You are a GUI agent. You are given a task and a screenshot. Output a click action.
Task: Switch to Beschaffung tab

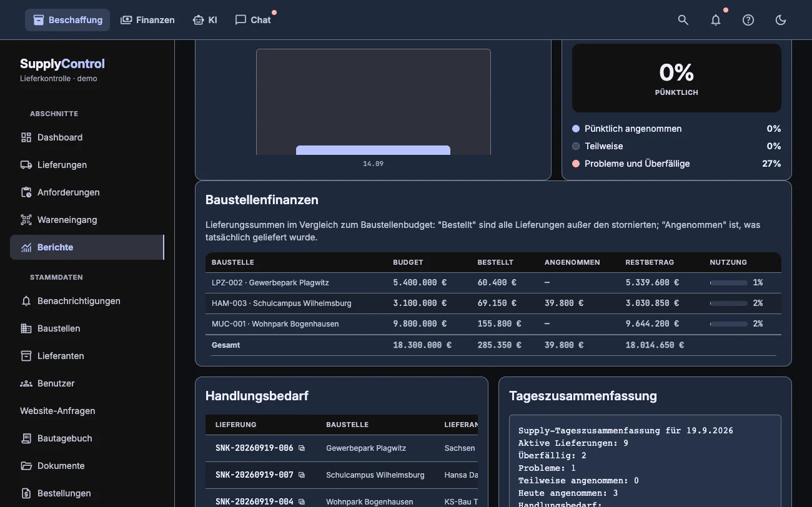click(x=67, y=20)
